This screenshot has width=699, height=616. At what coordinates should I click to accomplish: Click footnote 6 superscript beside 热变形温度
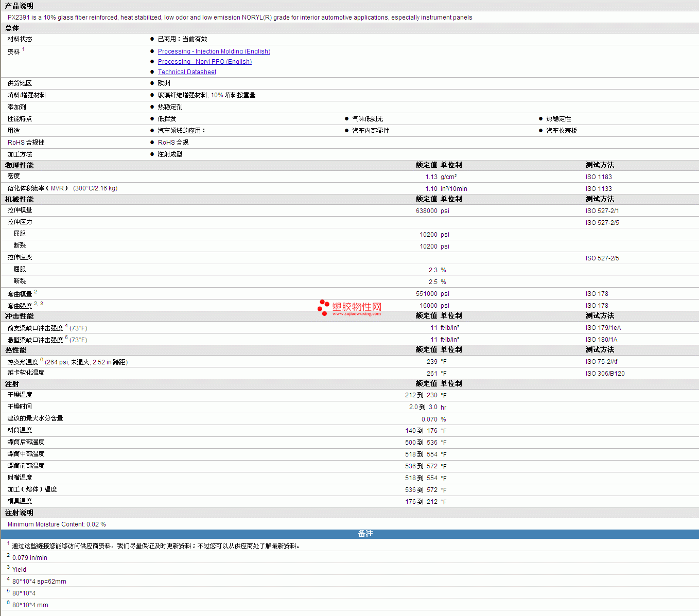pos(42,360)
